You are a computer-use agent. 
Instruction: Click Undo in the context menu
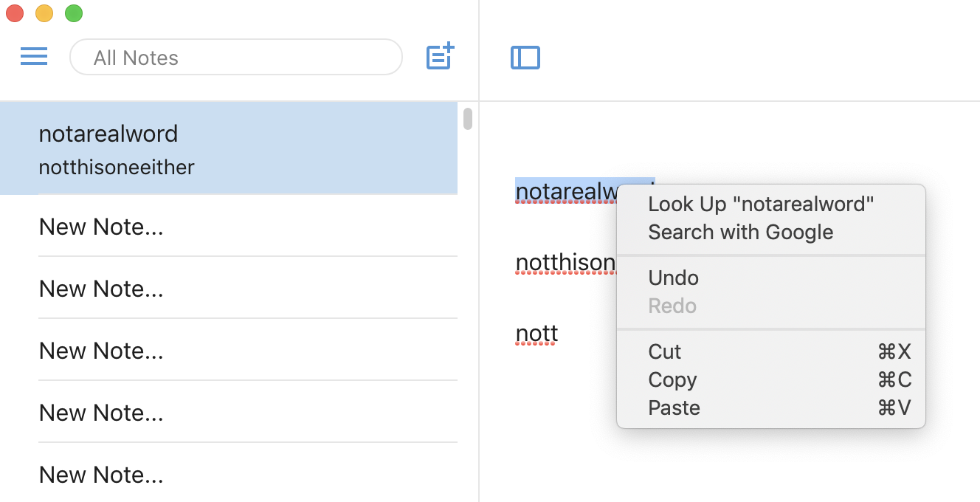[672, 278]
